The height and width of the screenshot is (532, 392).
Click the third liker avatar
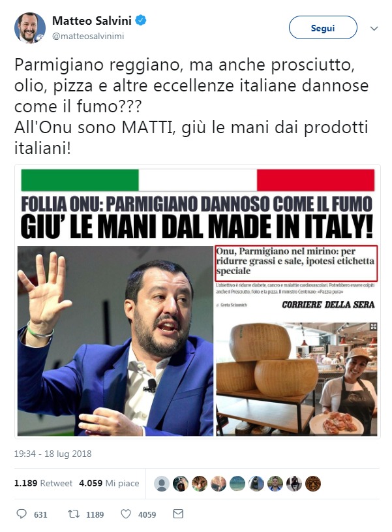click(x=200, y=484)
